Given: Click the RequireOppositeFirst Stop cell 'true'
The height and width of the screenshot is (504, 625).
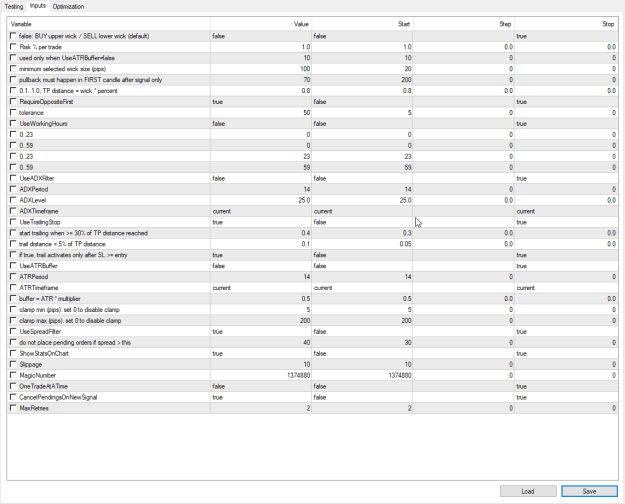Looking at the screenshot, I should point(566,102).
